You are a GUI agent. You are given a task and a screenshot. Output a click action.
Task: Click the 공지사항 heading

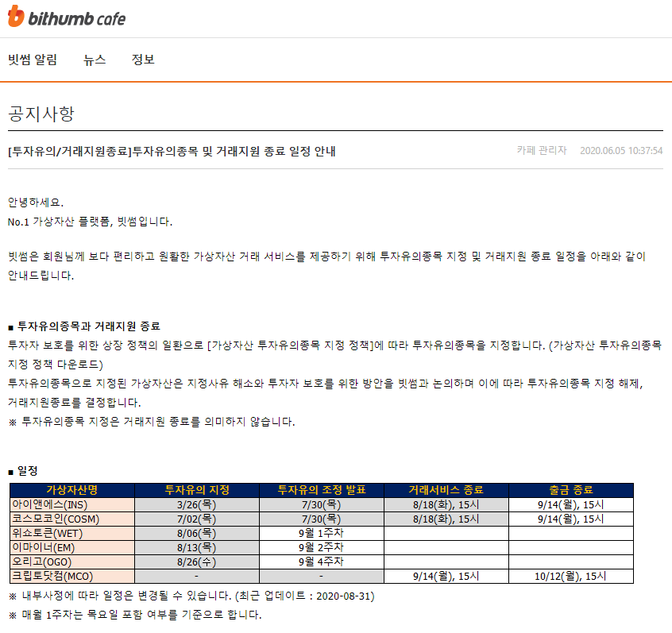(x=41, y=114)
